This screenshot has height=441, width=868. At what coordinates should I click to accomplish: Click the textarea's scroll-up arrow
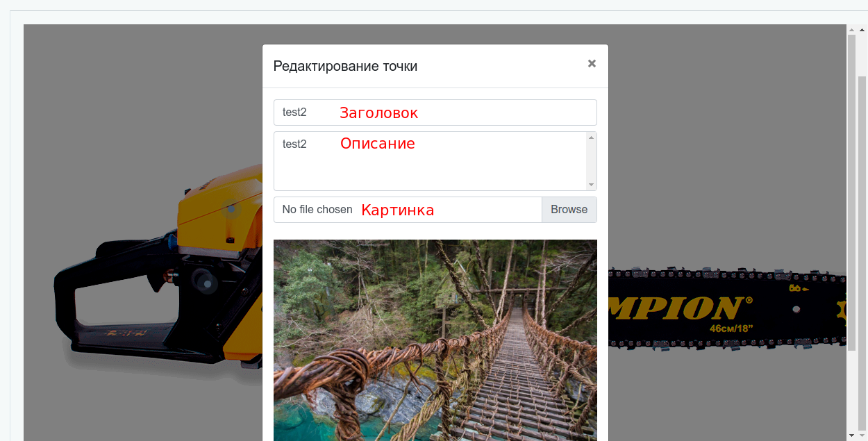591,136
